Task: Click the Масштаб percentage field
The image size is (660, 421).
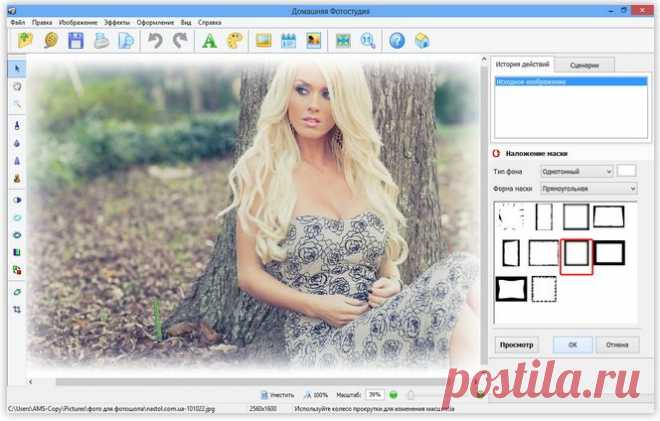Action: click(x=374, y=395)
